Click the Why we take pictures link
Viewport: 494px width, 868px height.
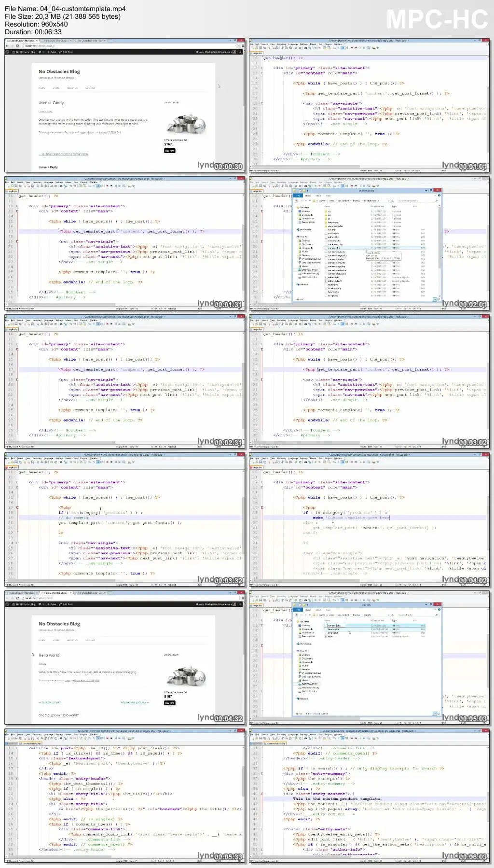point(135,702)
